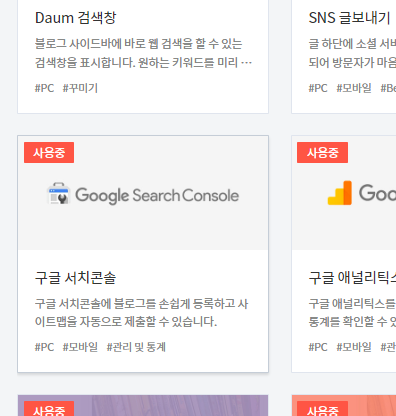Select the #모바일 tag under SNS 글보내기
This screenshot has height=416, width=396.
click(354, 88)
